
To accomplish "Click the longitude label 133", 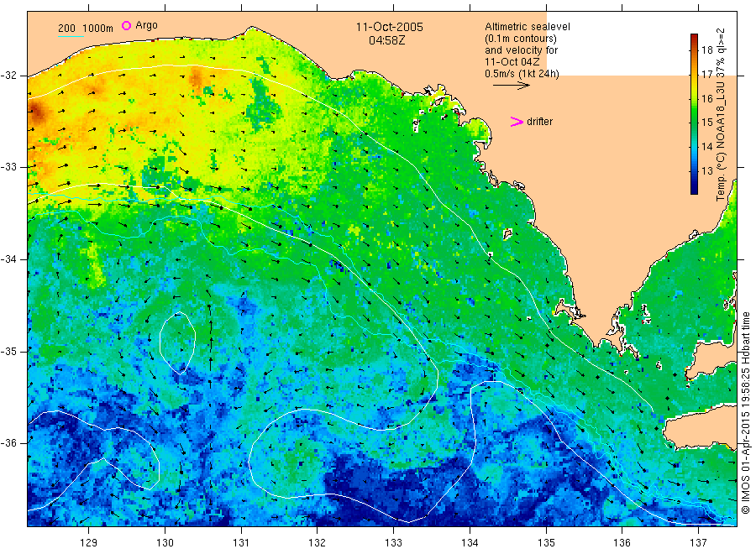I will click(393, 543).
